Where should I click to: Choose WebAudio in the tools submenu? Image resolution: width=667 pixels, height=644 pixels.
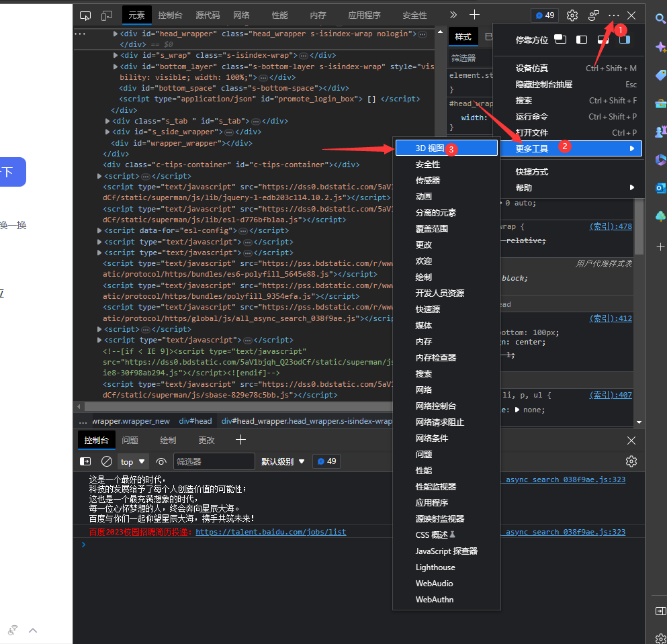pyautogui.click(x=446, y=584)
